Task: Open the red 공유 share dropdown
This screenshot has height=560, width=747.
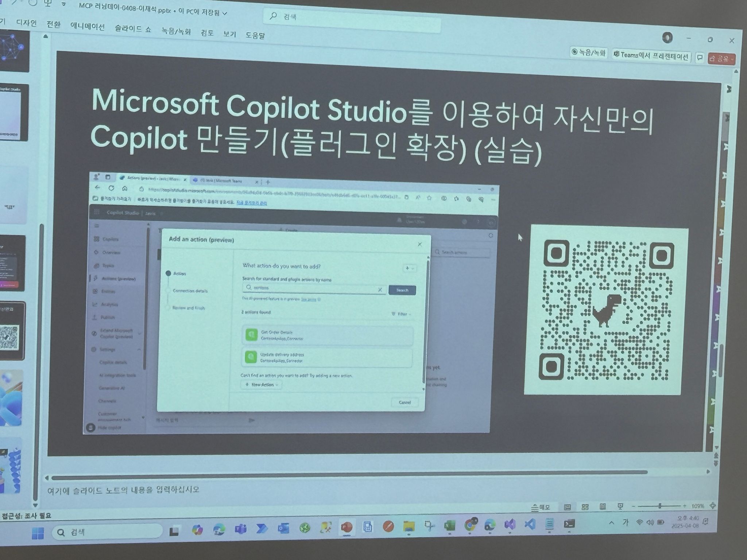Action: [721, 59]
